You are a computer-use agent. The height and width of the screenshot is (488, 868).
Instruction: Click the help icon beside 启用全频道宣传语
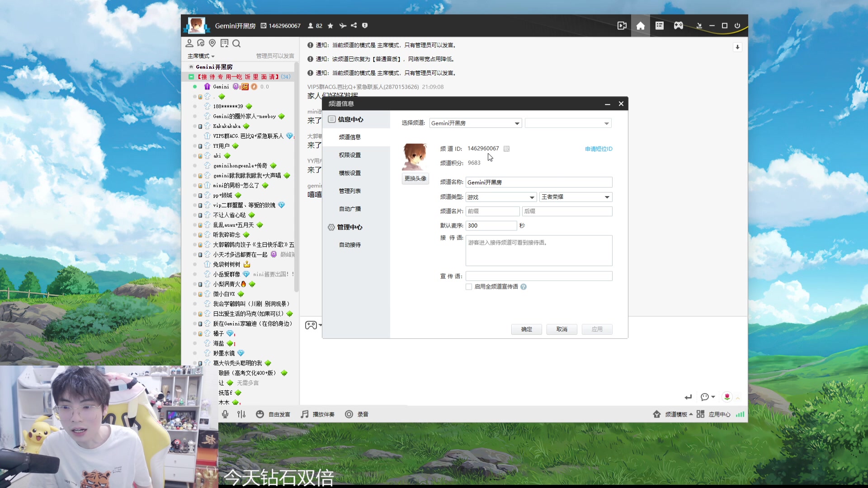click(x=524, y=287)
